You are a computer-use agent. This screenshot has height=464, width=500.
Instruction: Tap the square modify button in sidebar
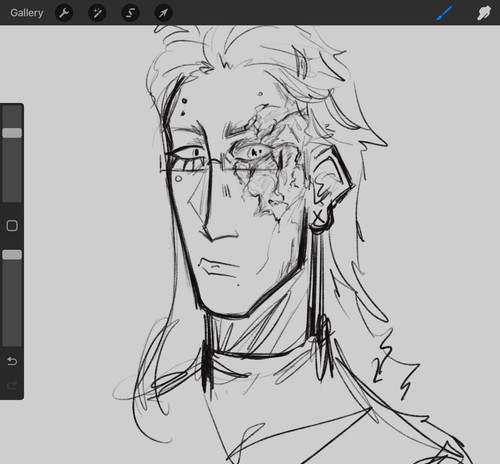(x=12, y=226)
